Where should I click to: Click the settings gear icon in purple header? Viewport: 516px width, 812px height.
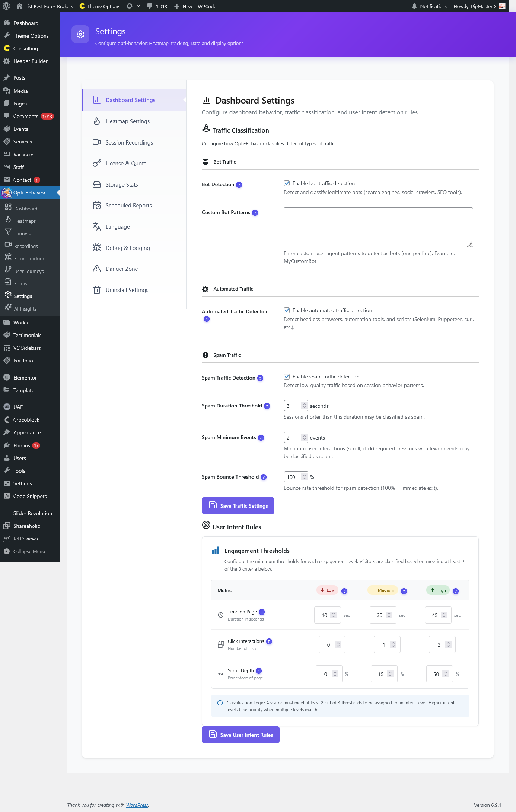[x=80, y=34]
